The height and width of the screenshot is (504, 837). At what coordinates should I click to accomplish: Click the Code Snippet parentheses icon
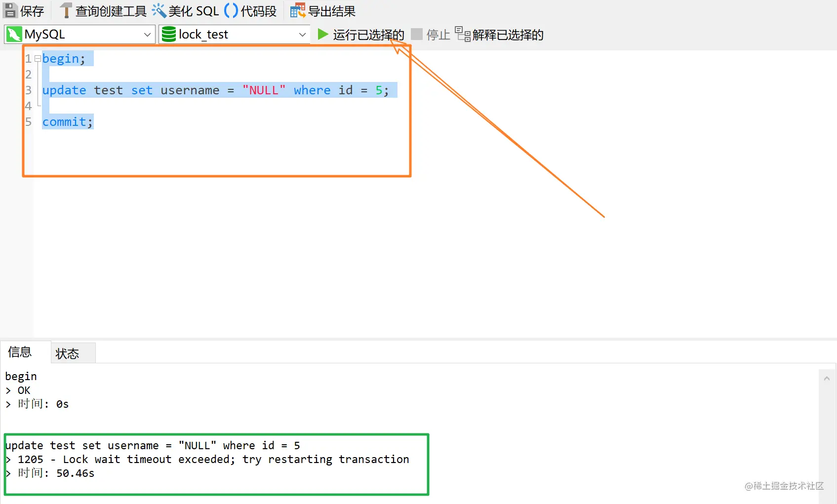[231, 10]
